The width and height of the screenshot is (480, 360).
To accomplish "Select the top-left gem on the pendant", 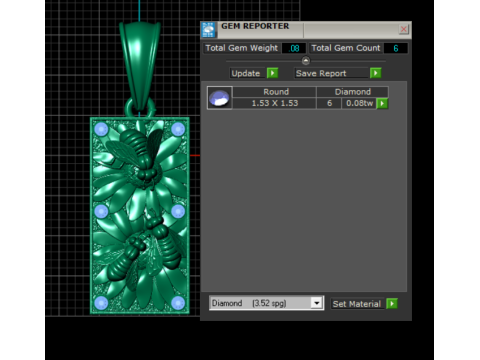I will coord(101,129).
